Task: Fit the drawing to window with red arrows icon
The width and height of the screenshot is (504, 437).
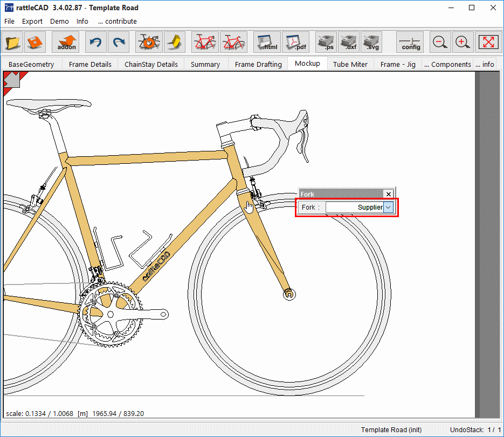Action: pyautogui.click(x=488, y=42)
